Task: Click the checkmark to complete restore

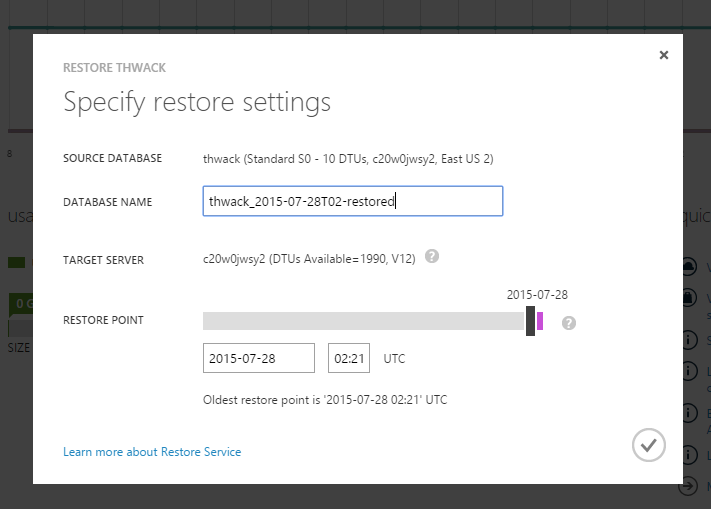Action: [649, 444]
